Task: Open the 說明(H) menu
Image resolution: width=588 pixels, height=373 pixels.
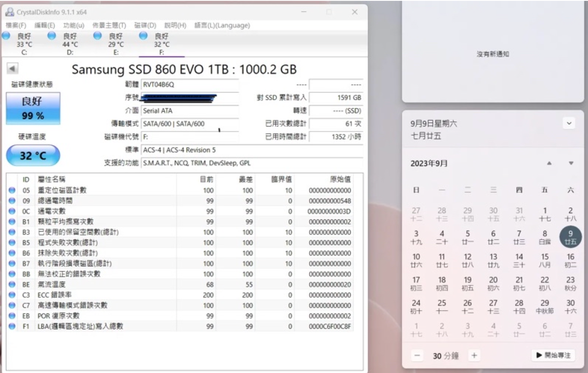Action: click(x=175, y=25)
